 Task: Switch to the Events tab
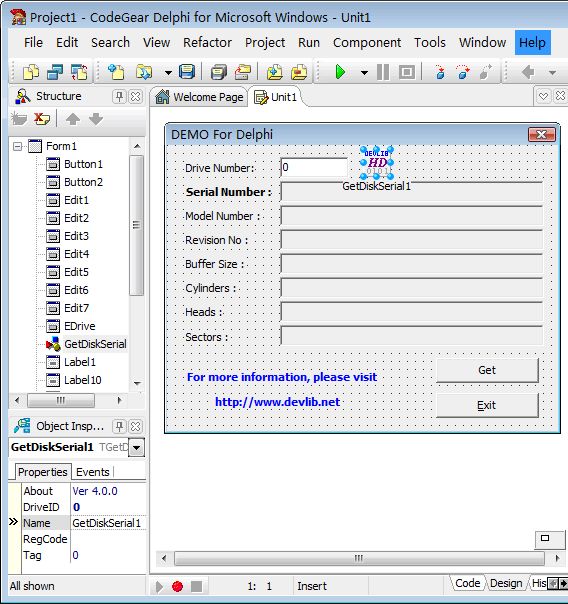(x=93, y=472)
